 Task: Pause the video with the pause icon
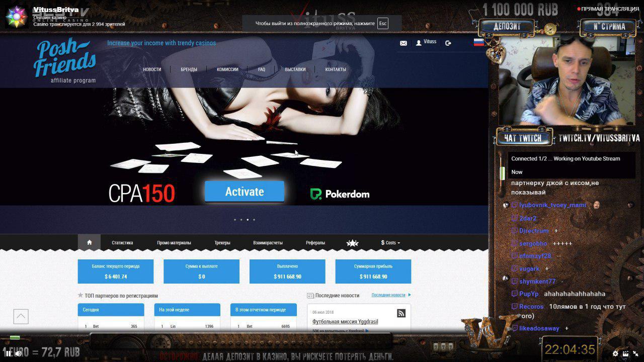(x=9, y=353)
